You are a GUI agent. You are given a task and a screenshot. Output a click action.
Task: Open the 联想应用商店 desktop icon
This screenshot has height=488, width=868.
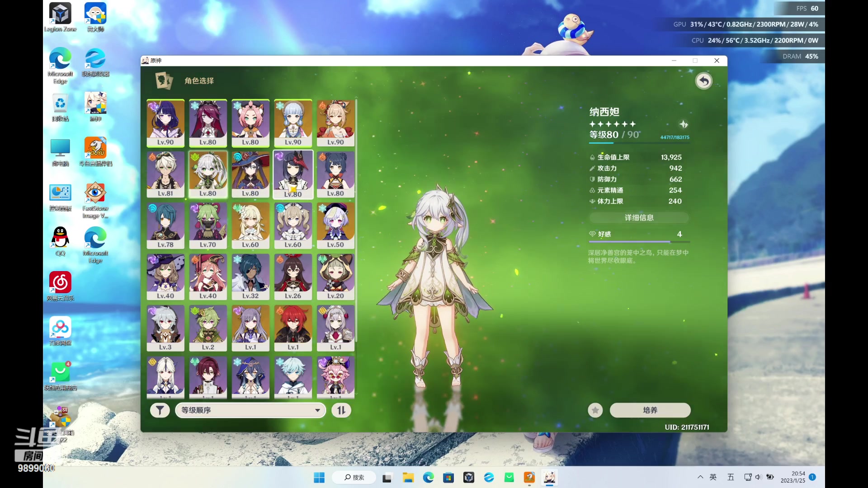click(60, 376)
